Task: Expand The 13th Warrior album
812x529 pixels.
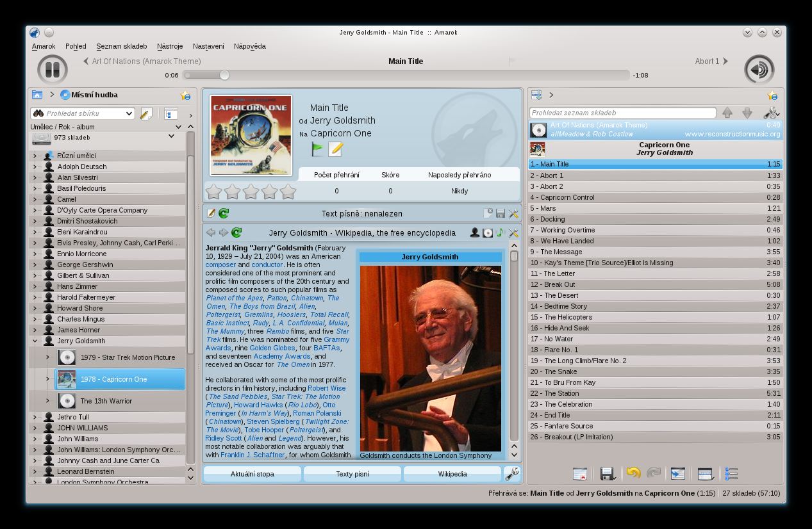Action: pyautogui.click(x=47, y=401)
